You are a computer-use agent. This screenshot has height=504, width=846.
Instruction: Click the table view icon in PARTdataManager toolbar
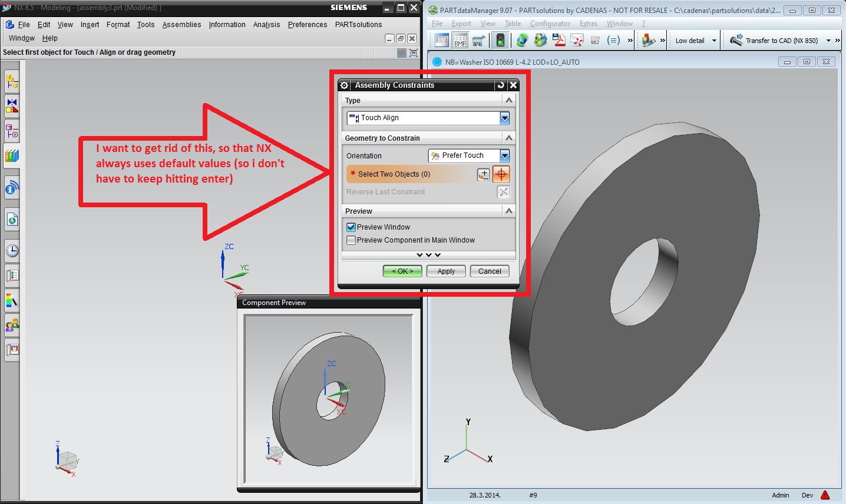442,41
